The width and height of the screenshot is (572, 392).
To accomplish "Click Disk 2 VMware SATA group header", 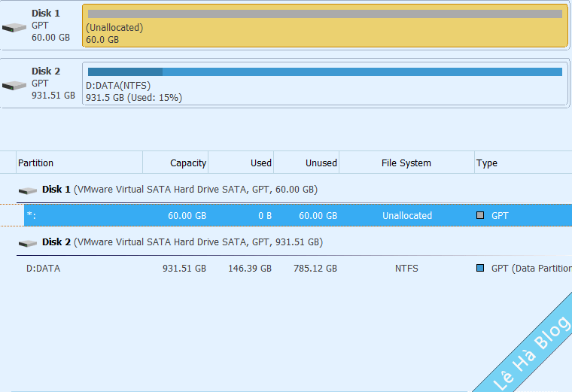I will [x=182, y=242].
